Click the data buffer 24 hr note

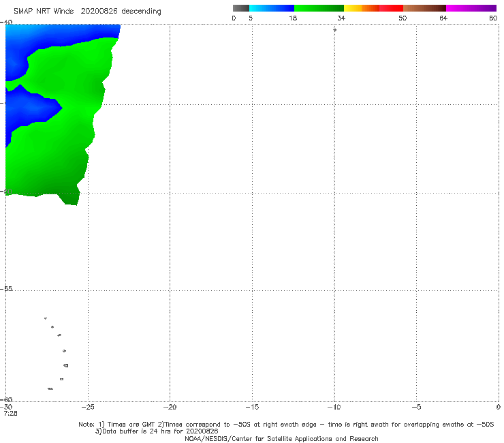[x=157, y=431]
